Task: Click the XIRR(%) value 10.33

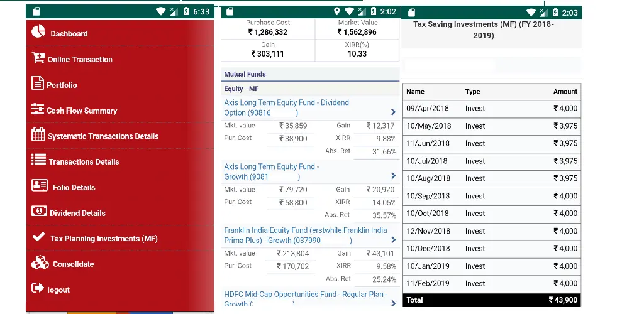Action: [x=357, y=54]
